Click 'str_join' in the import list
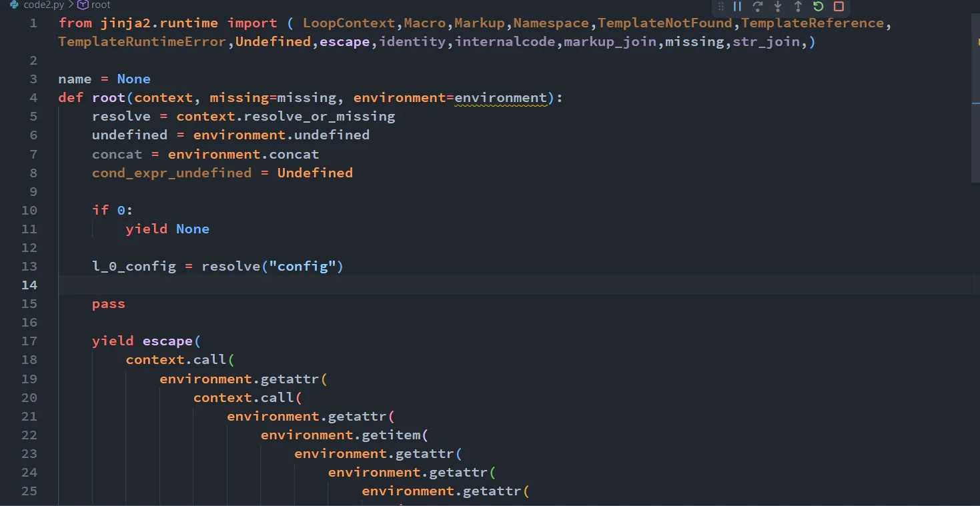The width and height of the screenshot is (980, 506). click(x=767, y=42)
